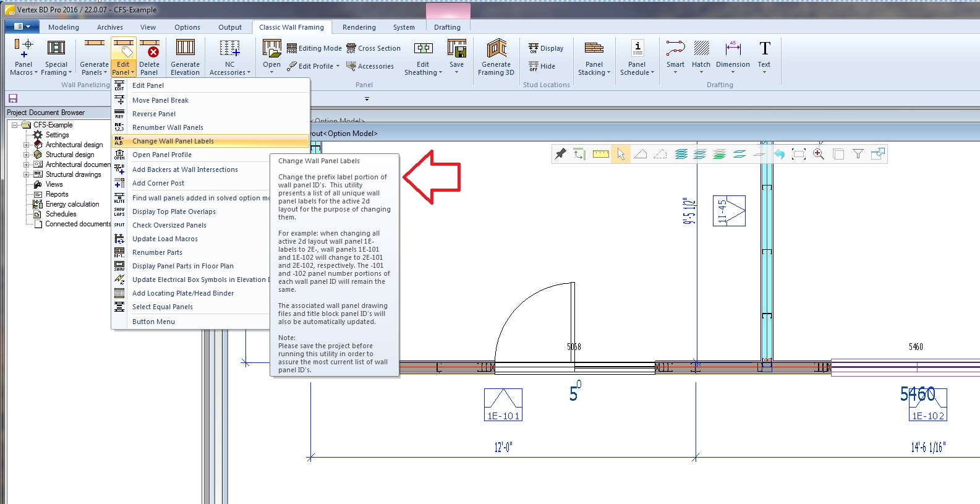Click the Cross Section tool
The height and width of the screenshot is (504, 980).
(373, 48)
